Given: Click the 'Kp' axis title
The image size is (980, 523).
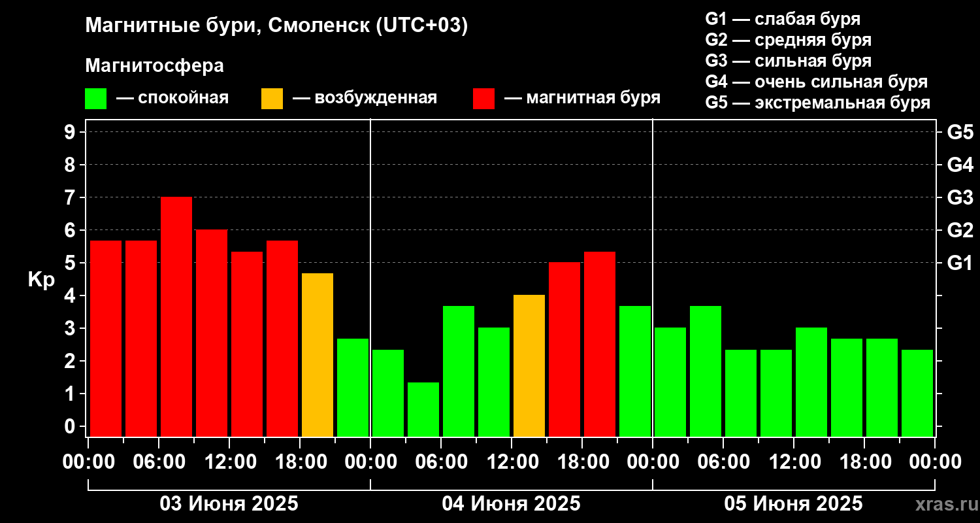Looking at the screenshot, I should (41, 280).
